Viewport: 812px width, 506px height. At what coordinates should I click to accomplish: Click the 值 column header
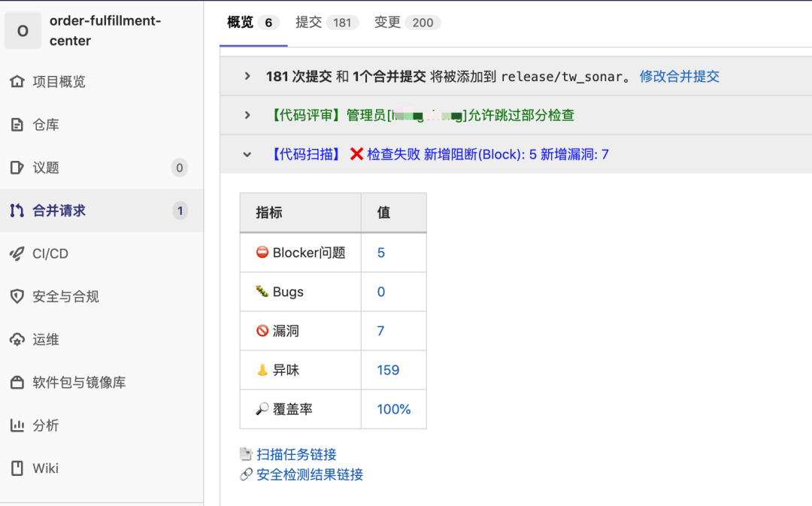383,212
